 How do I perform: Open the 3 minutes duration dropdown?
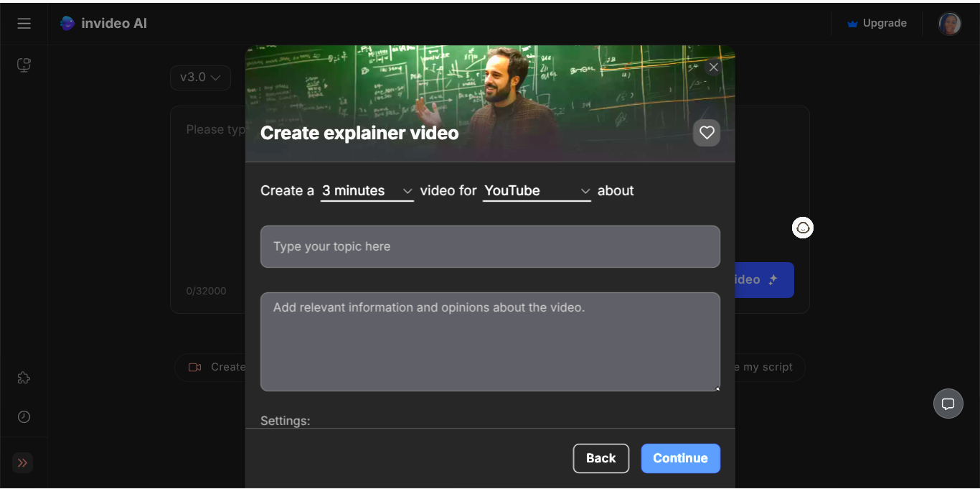[367, 191]
